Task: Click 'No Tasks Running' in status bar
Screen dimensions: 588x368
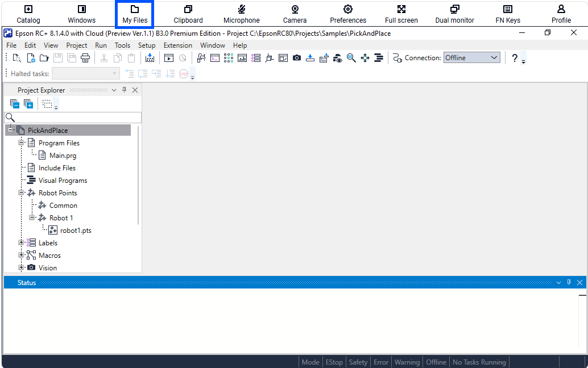Action: 479,362
